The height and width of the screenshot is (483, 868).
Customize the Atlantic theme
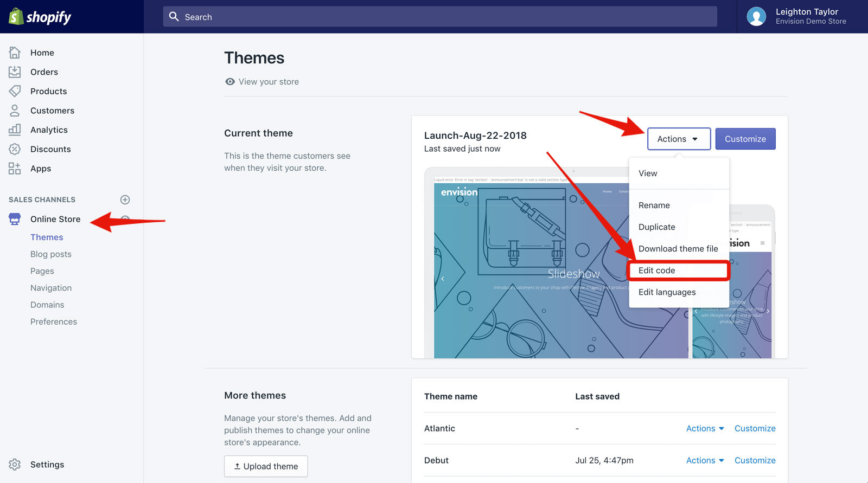(755, 428)
